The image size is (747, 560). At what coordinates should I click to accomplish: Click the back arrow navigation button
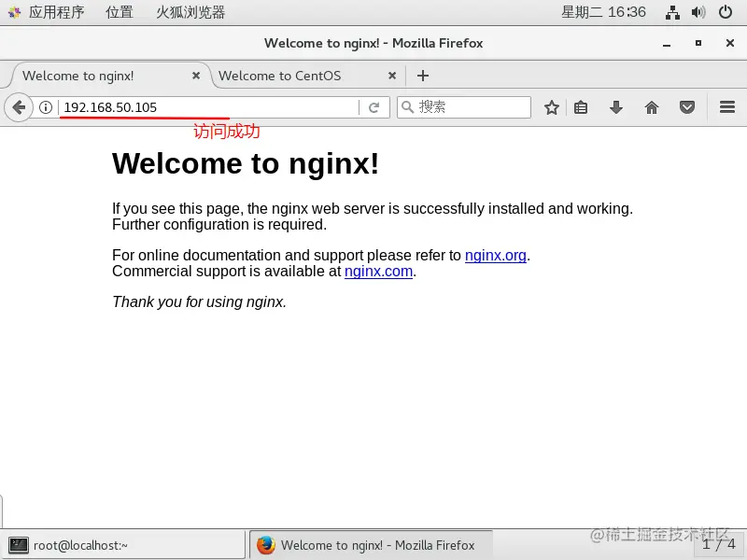(x=19, y=107)
